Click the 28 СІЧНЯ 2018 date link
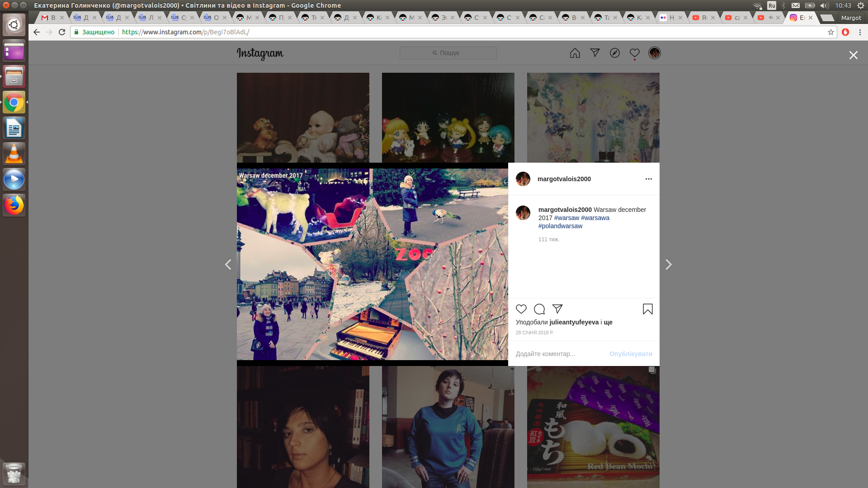Viewport: 868px width, 488px height. click(x=534, y=333)
